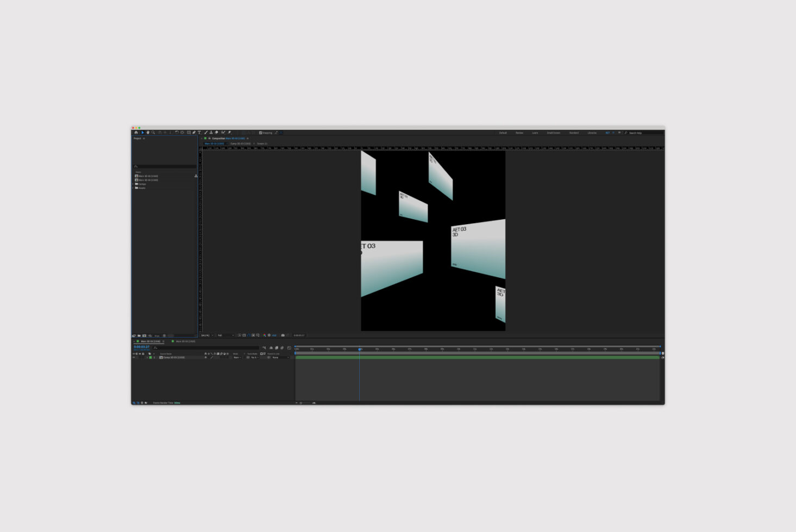Take a snapshot with the camera icon

[283, 335]
